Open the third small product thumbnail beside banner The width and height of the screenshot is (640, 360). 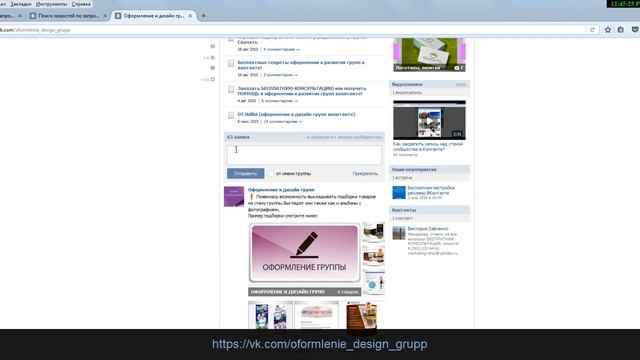click(373, 282)
